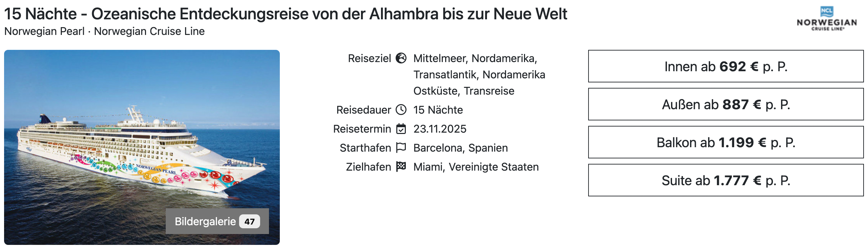The width and height of the screenshot is (868, 251).
Task: Click the travel date 23.11.2025
Action: coord(440,129)
